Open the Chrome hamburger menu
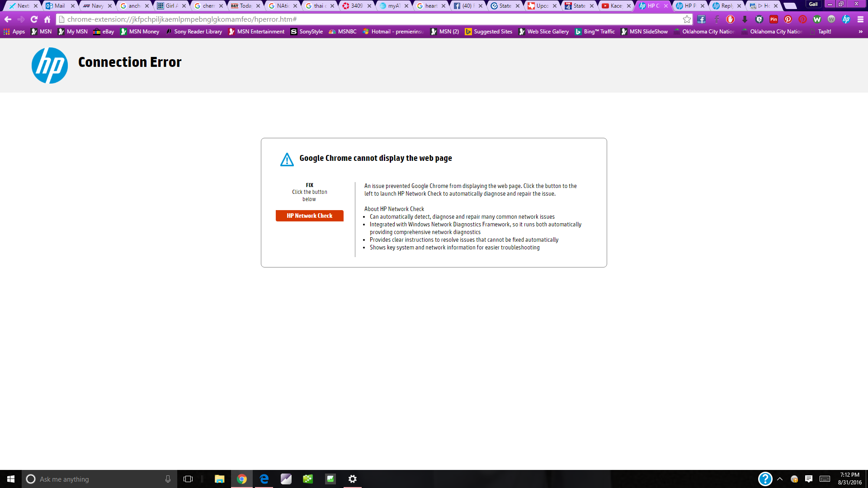Viewport: 868px width, 488px height. (x=860, y=19)
